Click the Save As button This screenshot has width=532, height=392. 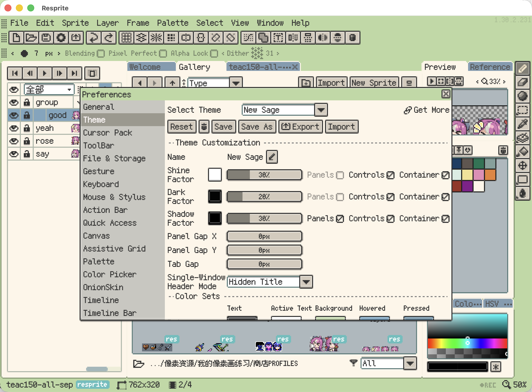click(x=257, y=127)
